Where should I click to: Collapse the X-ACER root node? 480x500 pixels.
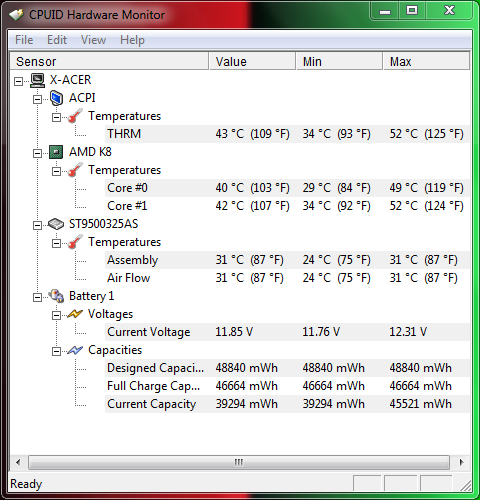[19, 81]
